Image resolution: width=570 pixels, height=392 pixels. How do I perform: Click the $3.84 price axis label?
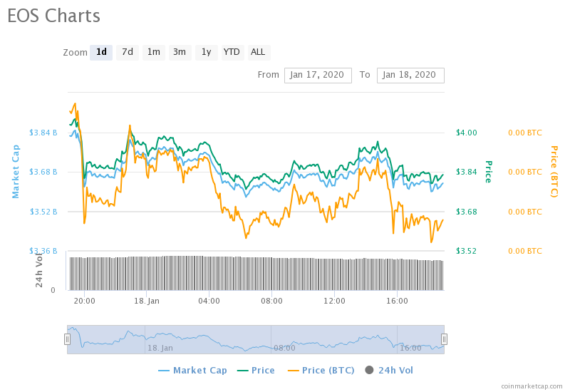(x=467, y=172)
